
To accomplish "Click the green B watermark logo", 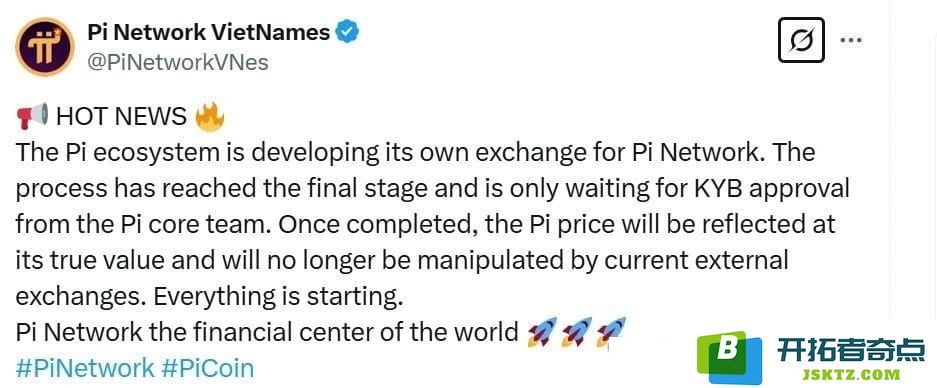I will (730, 357).
